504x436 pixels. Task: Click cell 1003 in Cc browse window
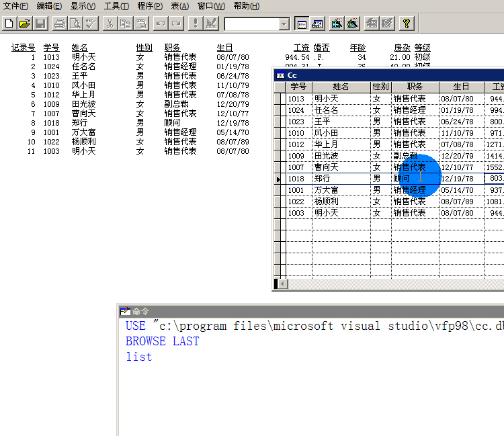299,213
